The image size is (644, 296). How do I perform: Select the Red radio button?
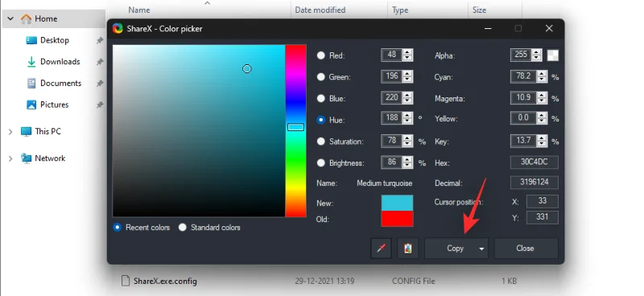click(321, 55)
